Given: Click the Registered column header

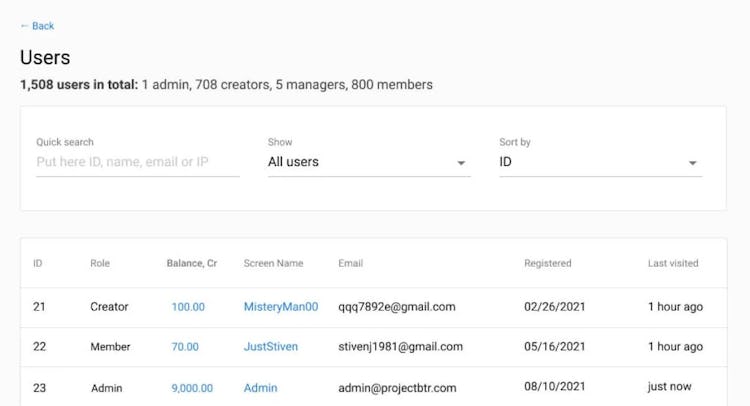Looking at the screenshot, I should point(548,264).
